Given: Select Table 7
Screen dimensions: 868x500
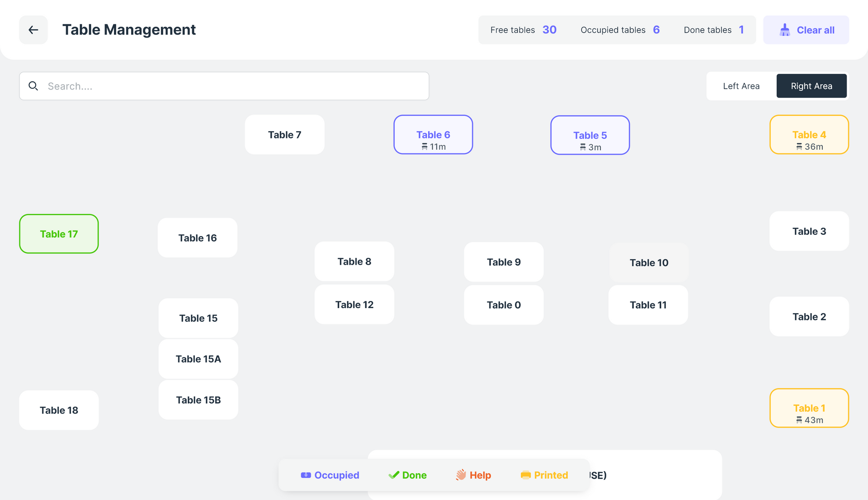Looking at the screenshot, I should (x=284, y=134).
